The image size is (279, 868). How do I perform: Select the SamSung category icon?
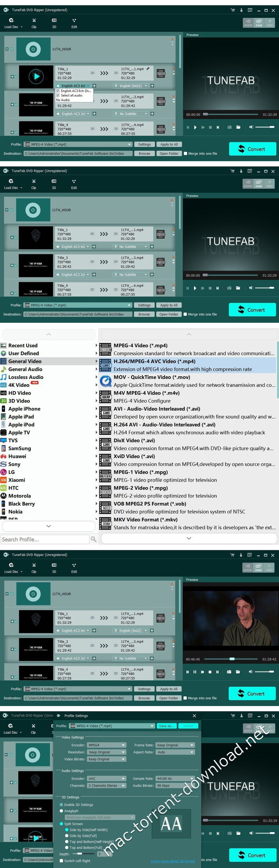[4, 448]
